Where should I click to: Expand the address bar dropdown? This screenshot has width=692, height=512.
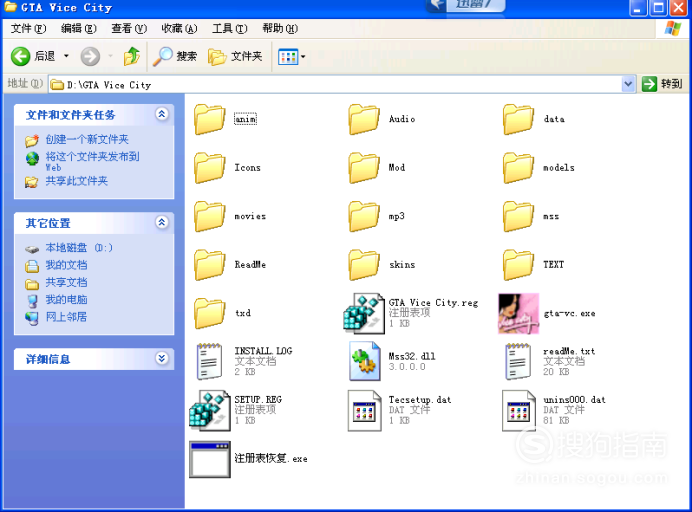pyautogui.click(x=628, y=84)
